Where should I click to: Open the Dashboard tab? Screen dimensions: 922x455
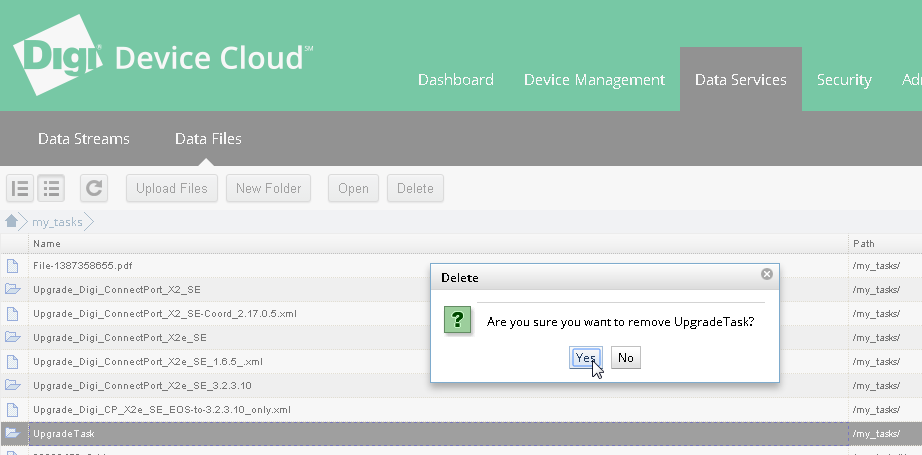pyautogui.click(x=455, y=80)
